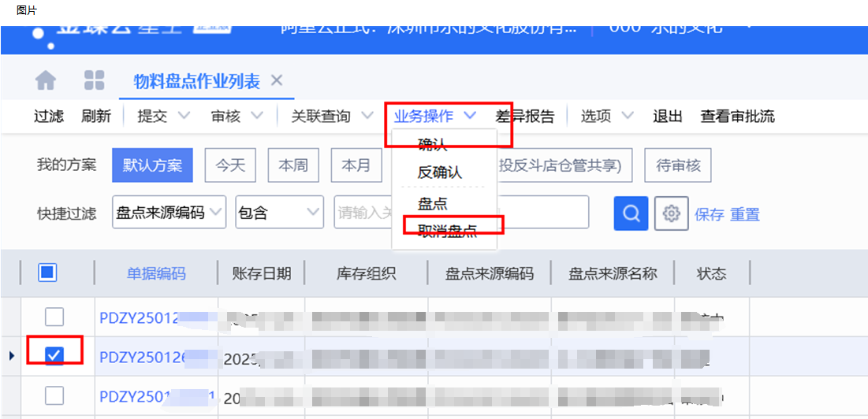Close the 物料盘点作业列表 tab
This screenshot has height=419, width=868.
[276, 80]
